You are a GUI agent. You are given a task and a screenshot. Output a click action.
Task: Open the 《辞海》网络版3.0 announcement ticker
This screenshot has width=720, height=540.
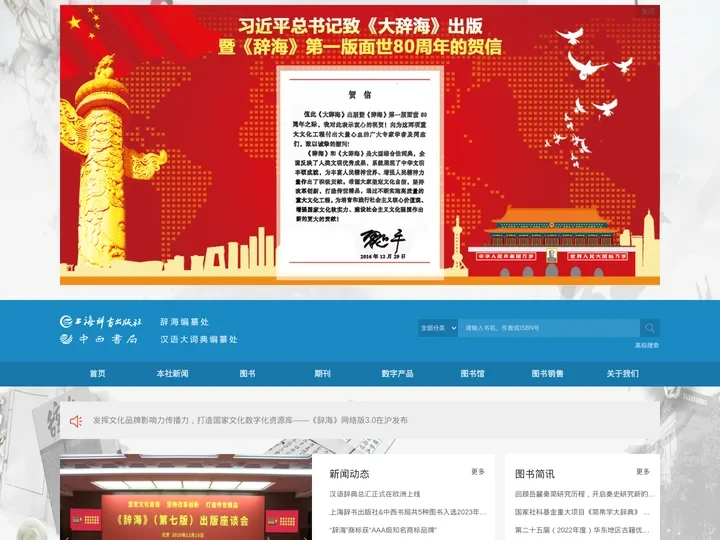pos(250,420)
